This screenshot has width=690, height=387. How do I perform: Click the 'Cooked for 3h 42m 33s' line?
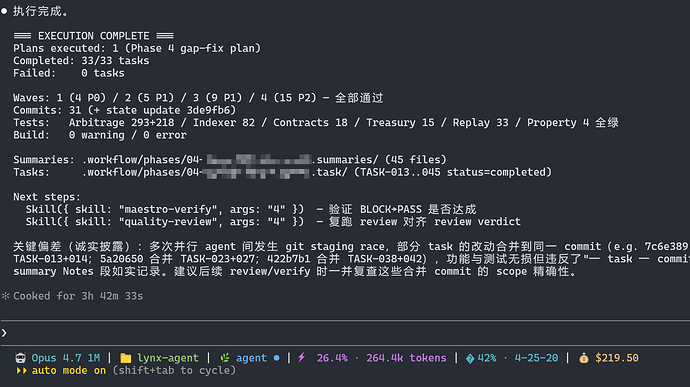coord(78,296)
